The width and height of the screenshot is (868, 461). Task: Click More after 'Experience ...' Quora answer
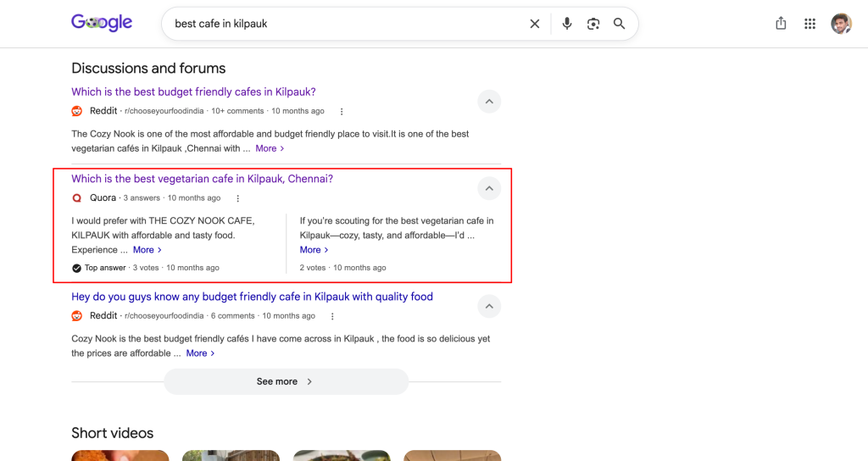click(x=147, y=250)
